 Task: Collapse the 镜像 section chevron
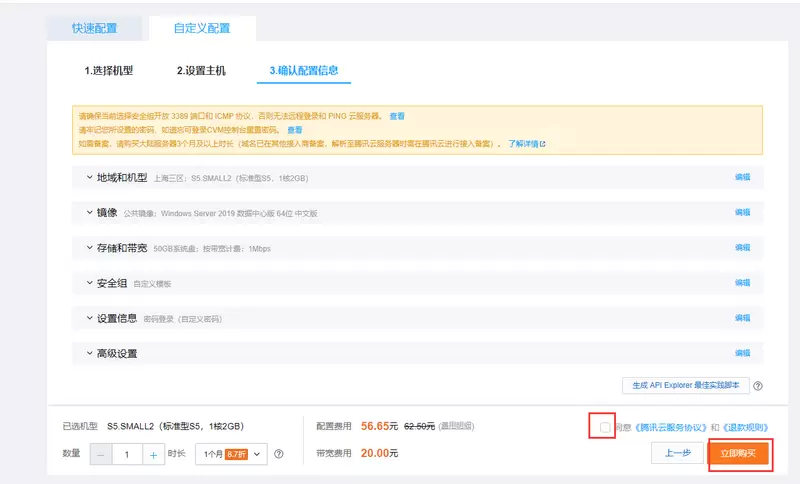[x=89, y=213]
